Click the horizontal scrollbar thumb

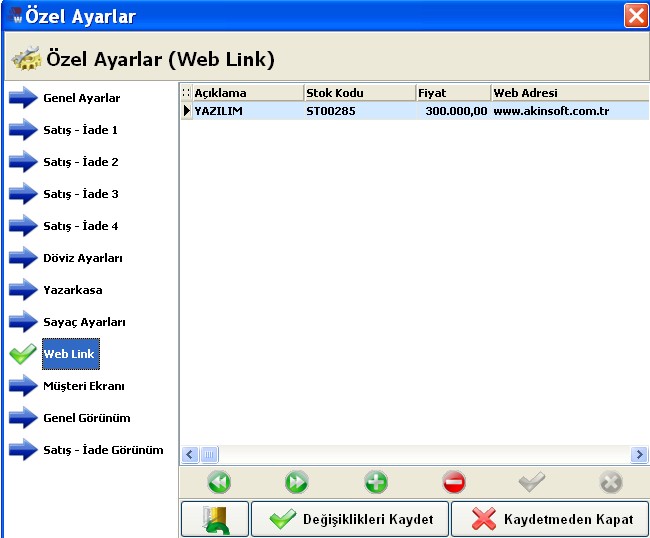[209, 455]
